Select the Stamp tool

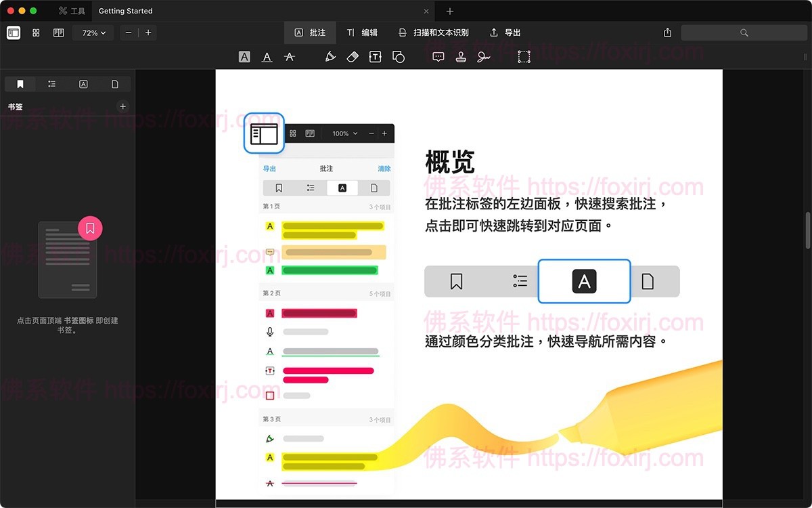[x=461, y=56]
